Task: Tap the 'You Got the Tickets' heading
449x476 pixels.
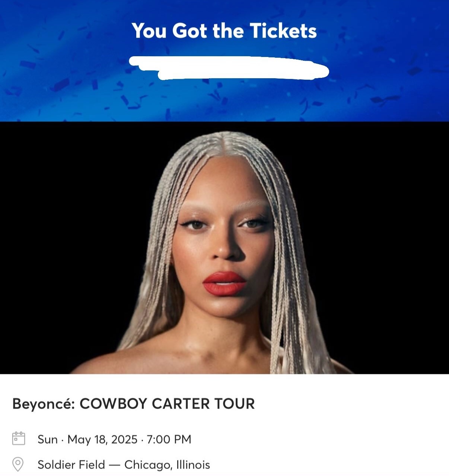Action: click(x=224, y=31)
